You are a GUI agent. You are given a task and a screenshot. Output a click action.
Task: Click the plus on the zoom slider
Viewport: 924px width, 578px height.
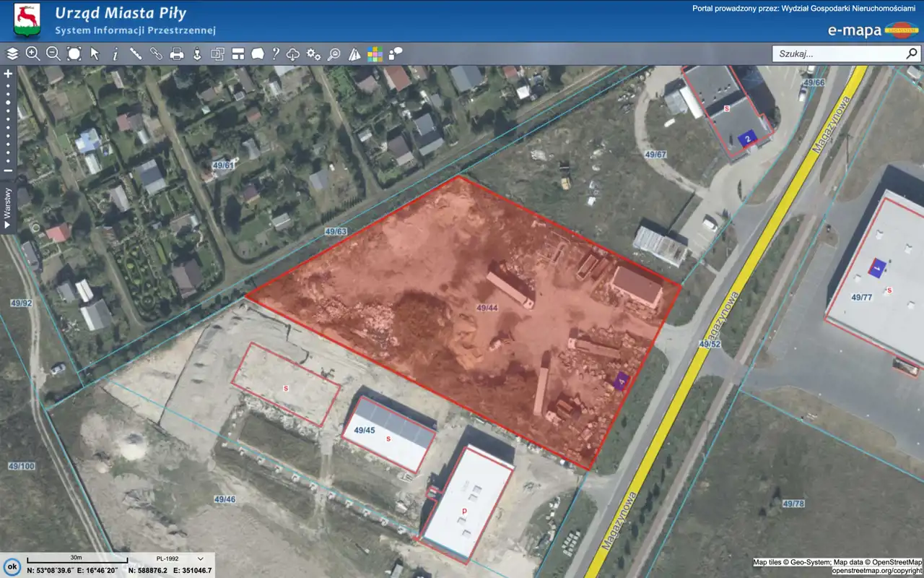tap(8, 74)
